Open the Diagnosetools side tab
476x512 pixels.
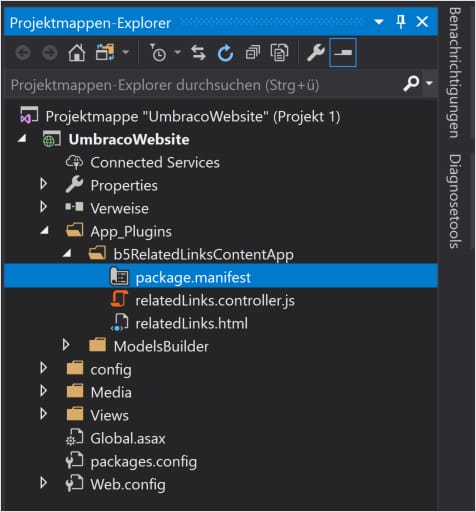[455, 201]
